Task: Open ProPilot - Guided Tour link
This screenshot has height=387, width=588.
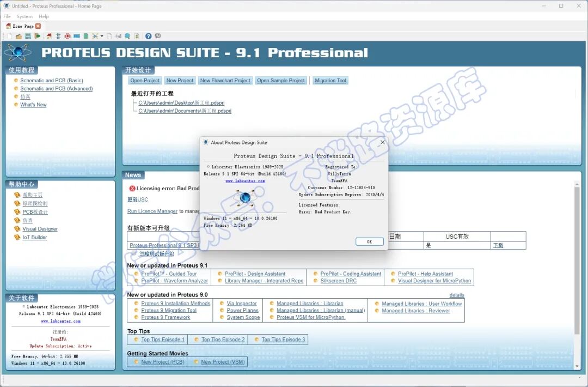Action: click(x=169, y=274)
